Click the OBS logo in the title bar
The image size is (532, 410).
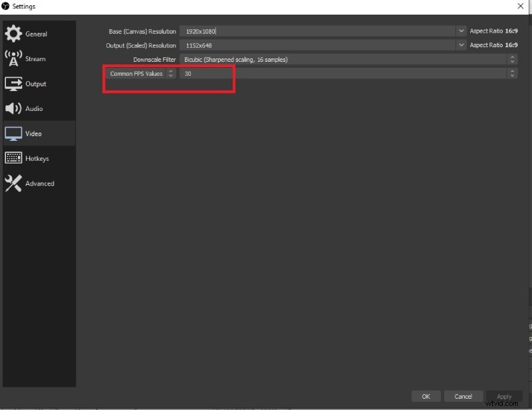[6, 6]
